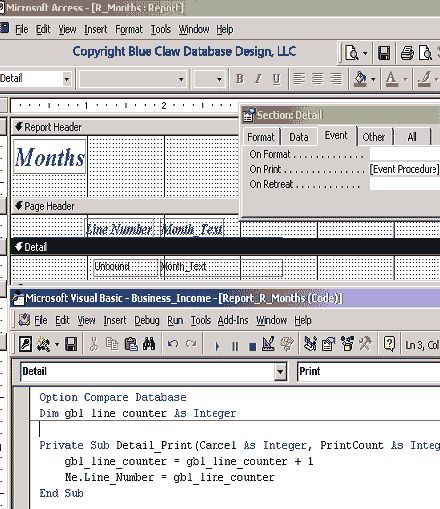This screenshot has height=509, width=440.
Task: Select the Event tab in Section properties
Action: click(336, 135)
